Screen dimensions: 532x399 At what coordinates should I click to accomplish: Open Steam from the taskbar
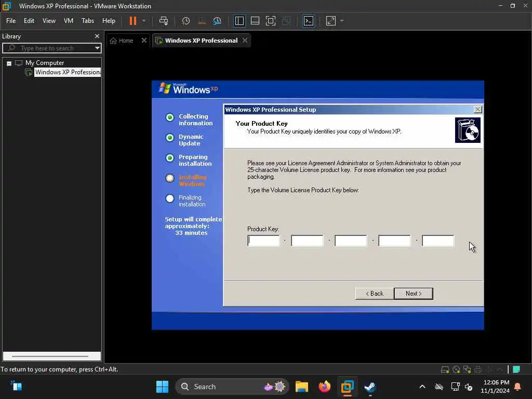tap(370, 387)
